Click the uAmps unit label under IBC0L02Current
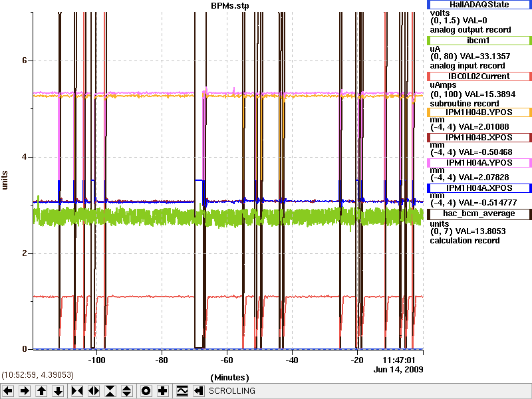The width and height of the screenshot is (532, 399). pos(443,85)
